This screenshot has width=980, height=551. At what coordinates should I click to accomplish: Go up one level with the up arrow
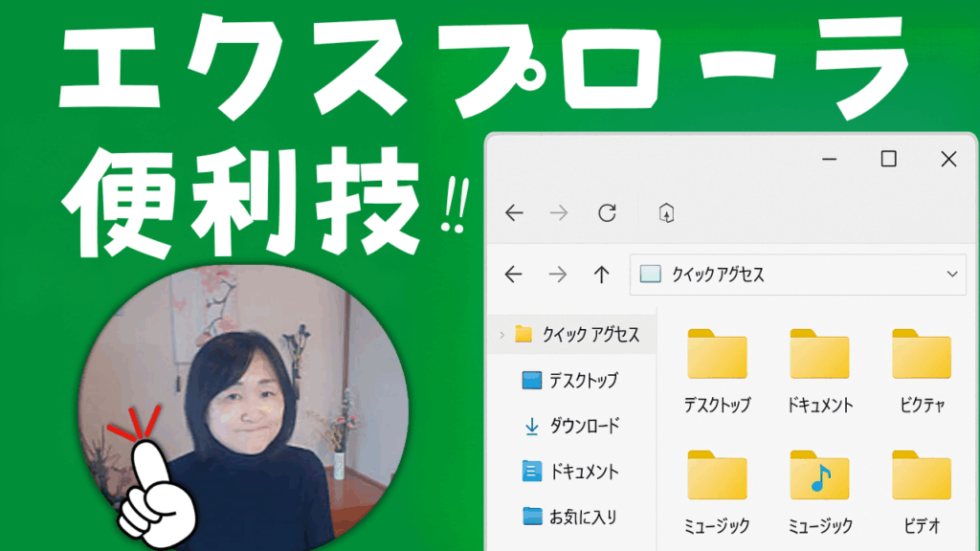pos(601,275)
